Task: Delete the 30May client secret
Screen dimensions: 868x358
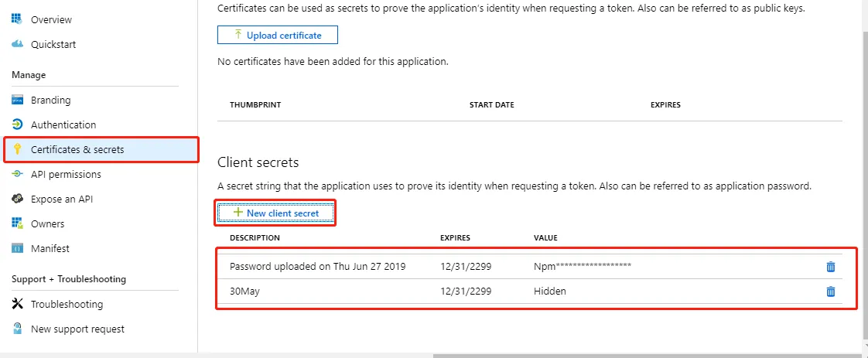Action: pyautogui.click(x=831, y=292)
